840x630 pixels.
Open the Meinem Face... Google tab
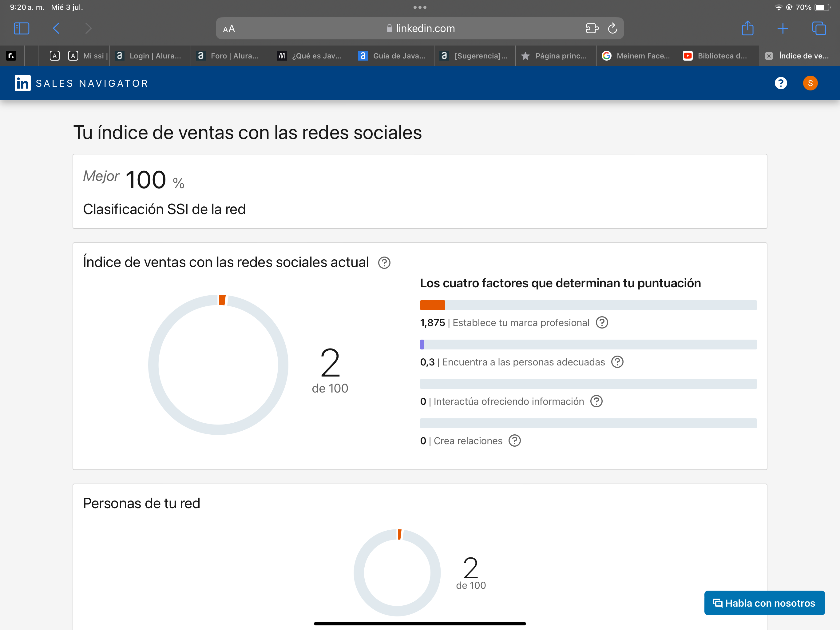(x=637, y=56)
